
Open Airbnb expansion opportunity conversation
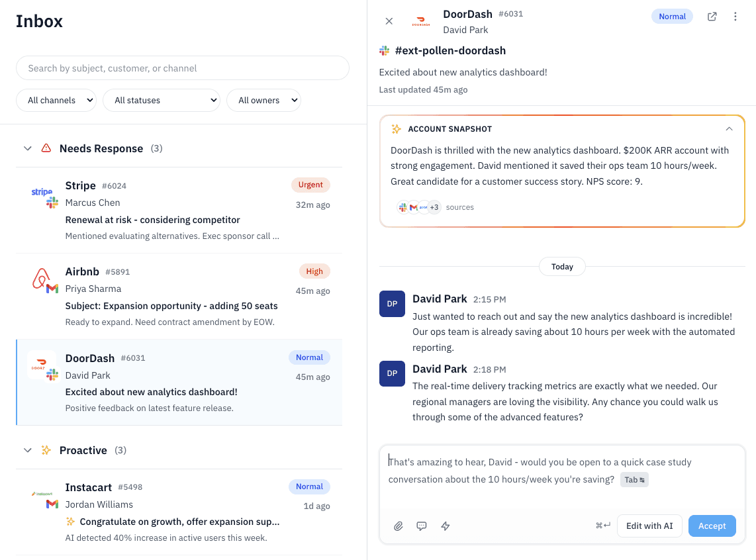pyautogui.click(x=179, y=297)
